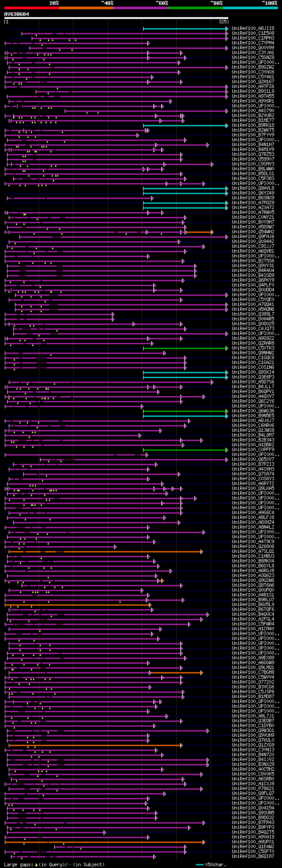Click the =50char. scale legend text

click(217, 864)
